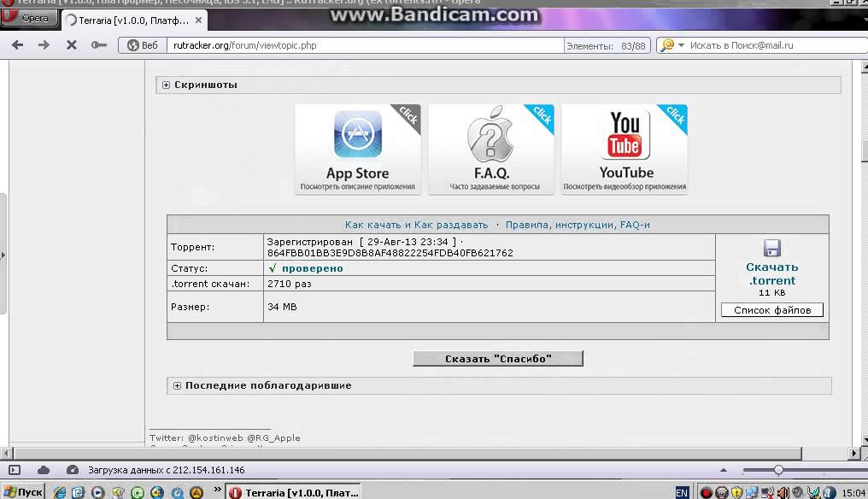Click the Opera icon in Terraria taskbar button
Screen dimensions: 868x499
[x=235, y=492]
